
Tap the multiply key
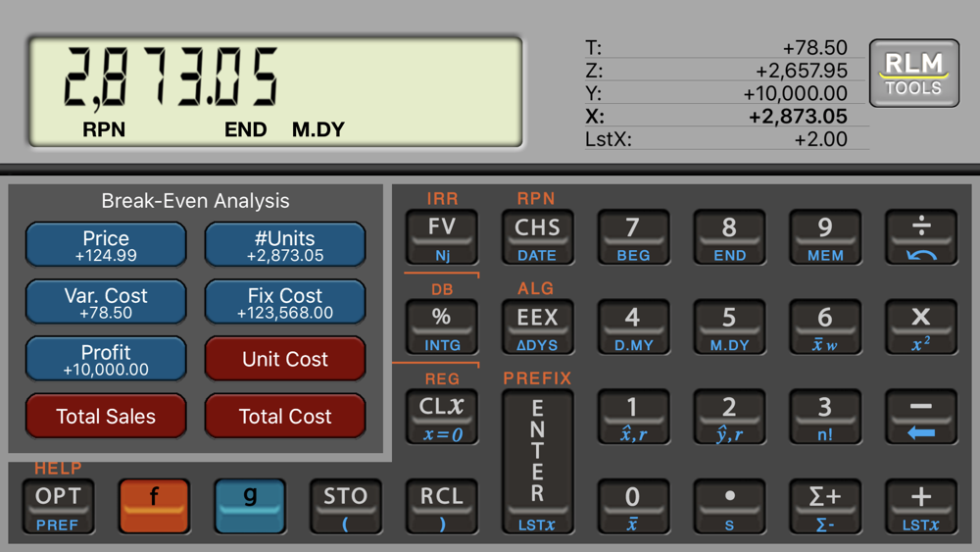tap(921, 326)
